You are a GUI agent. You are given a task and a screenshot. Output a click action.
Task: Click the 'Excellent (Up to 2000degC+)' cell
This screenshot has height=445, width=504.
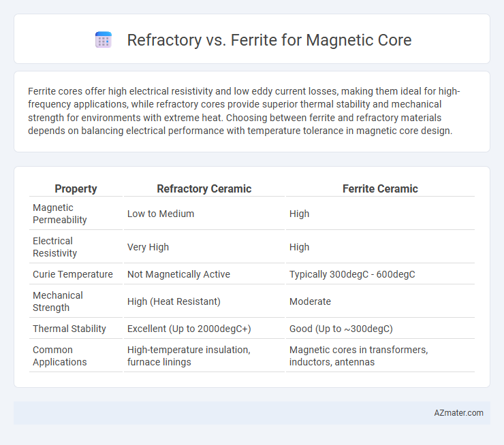pos(189,329)
